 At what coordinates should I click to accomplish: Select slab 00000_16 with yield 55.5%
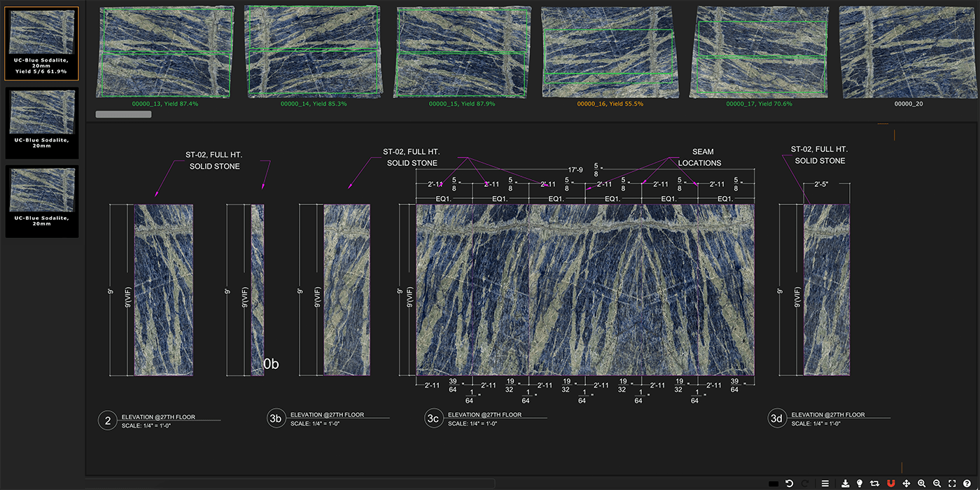(x=608, y=52)
